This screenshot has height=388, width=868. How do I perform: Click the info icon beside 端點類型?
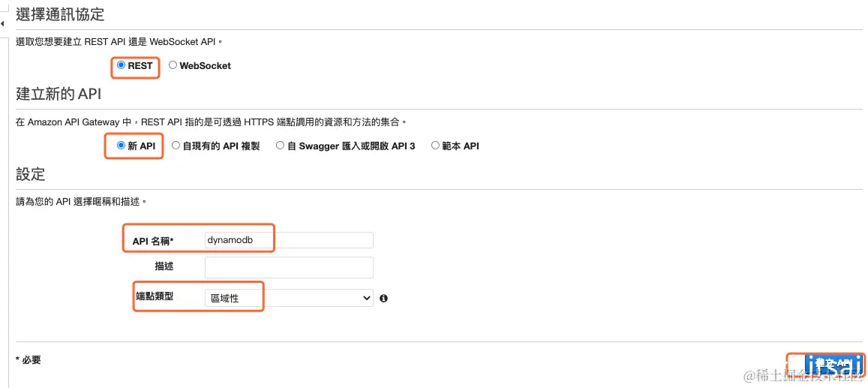point(383,298)
